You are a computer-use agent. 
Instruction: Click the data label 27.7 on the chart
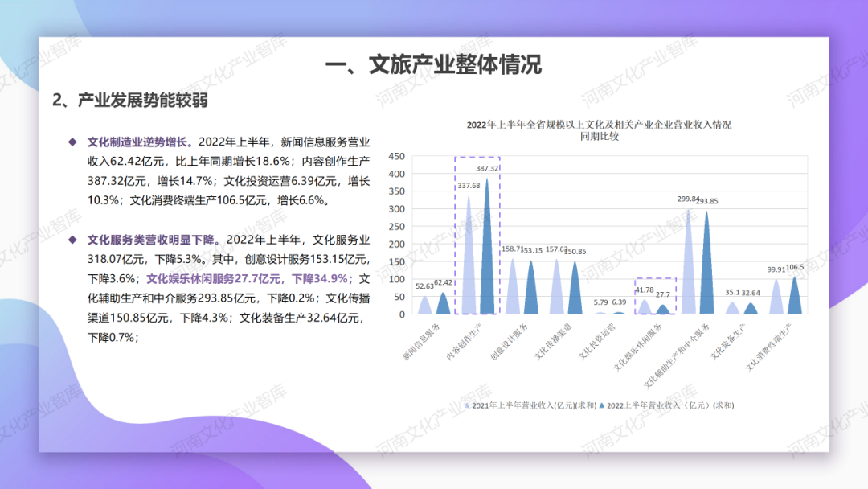click(662, 294)
